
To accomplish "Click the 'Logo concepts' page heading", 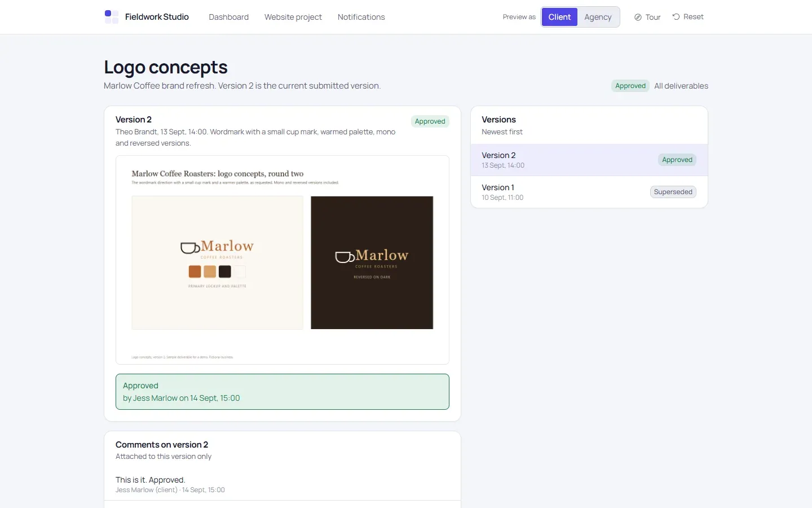I will pos(166,67).
